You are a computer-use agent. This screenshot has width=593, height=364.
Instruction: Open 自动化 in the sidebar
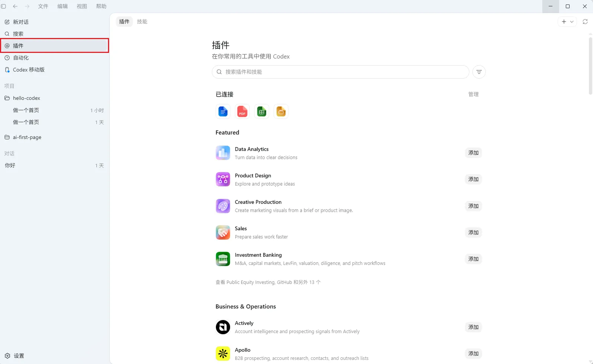point(55,58)
